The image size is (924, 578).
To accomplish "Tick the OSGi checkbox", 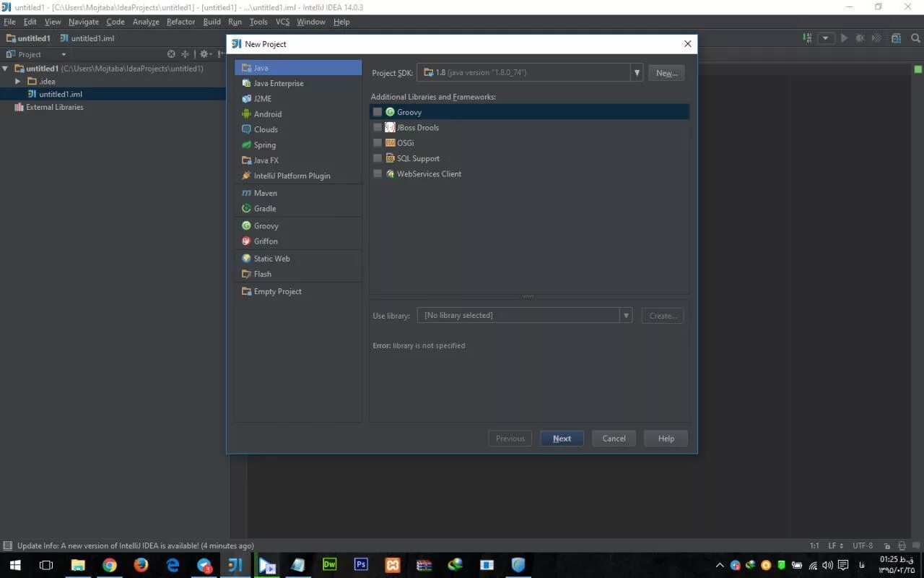I will 378,143.
